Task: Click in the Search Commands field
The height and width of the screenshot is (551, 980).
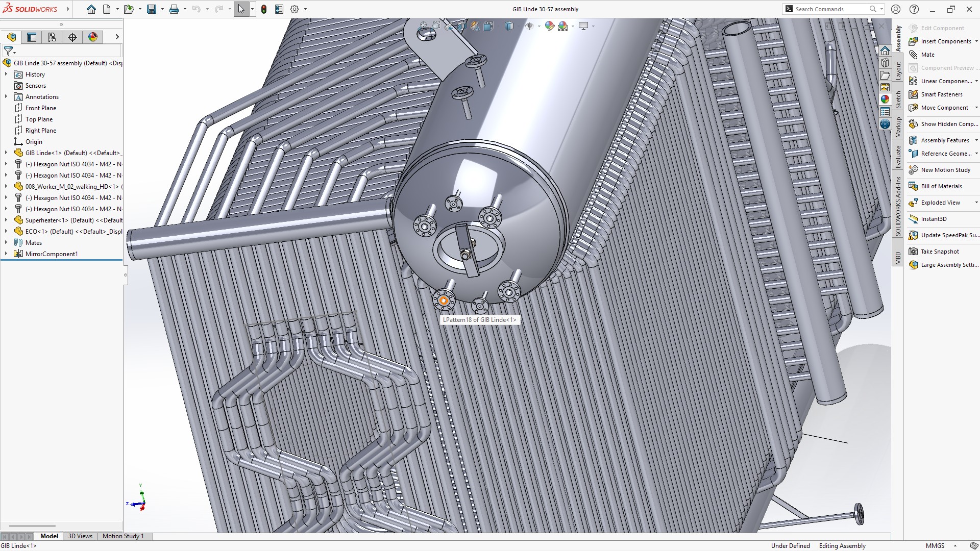Action: (x=830, y=9)
